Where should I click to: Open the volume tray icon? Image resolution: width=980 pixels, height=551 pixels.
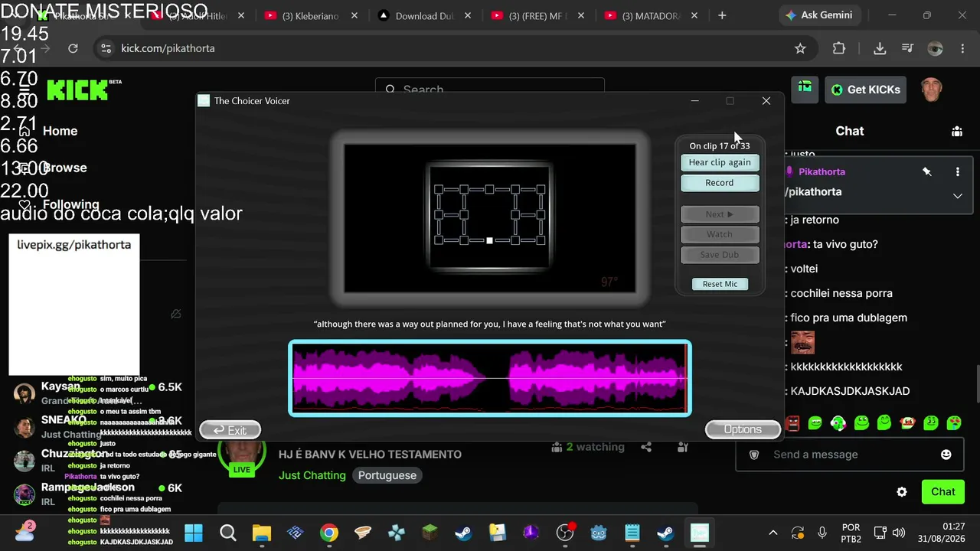click(899, 533)
